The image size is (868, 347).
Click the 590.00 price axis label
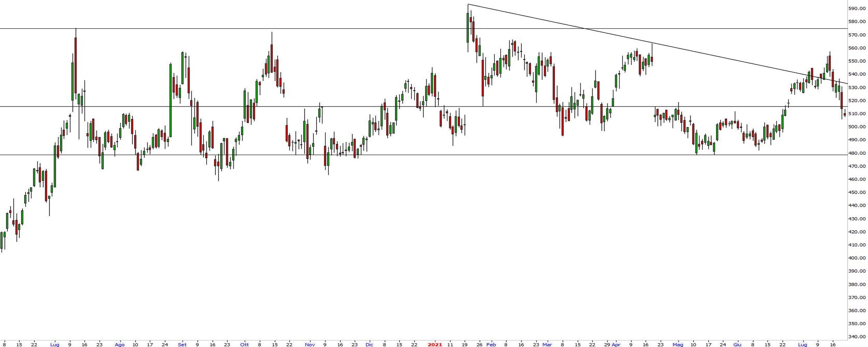click(x=857, y=8)
